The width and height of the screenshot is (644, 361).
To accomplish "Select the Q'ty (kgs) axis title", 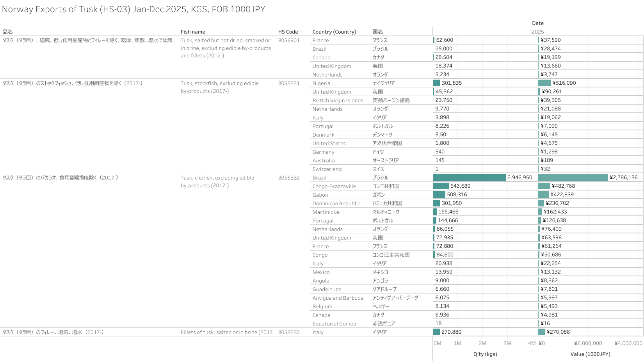I will [485, 354].
